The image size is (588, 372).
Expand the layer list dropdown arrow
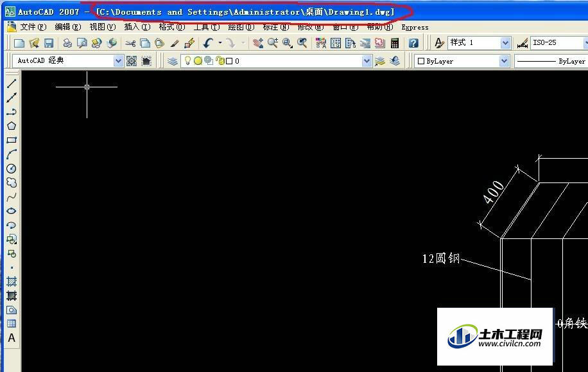point(367,61)
